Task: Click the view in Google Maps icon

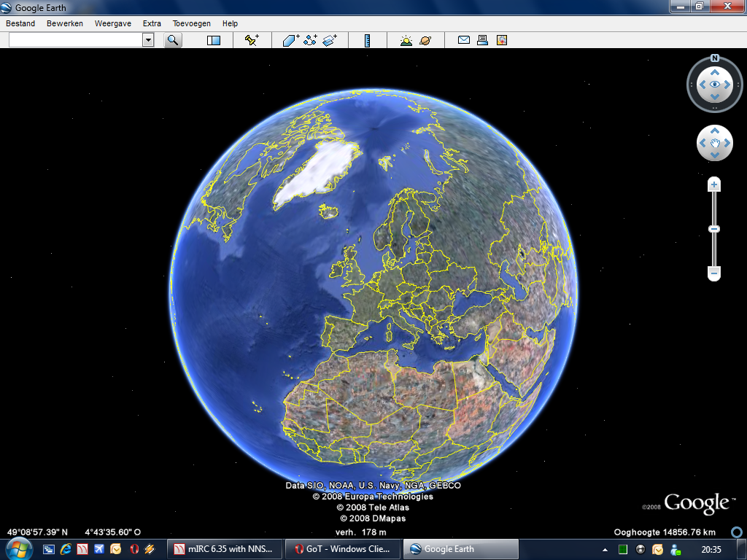Action: pyautogui.click(x=501, y=40)
